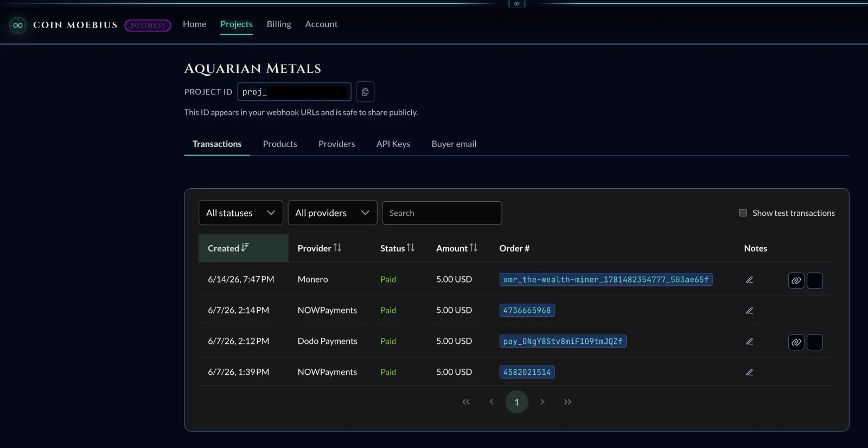Go to the next page of transactions
868x448 pixels.
pyautogui.click(x=542, y=402)
